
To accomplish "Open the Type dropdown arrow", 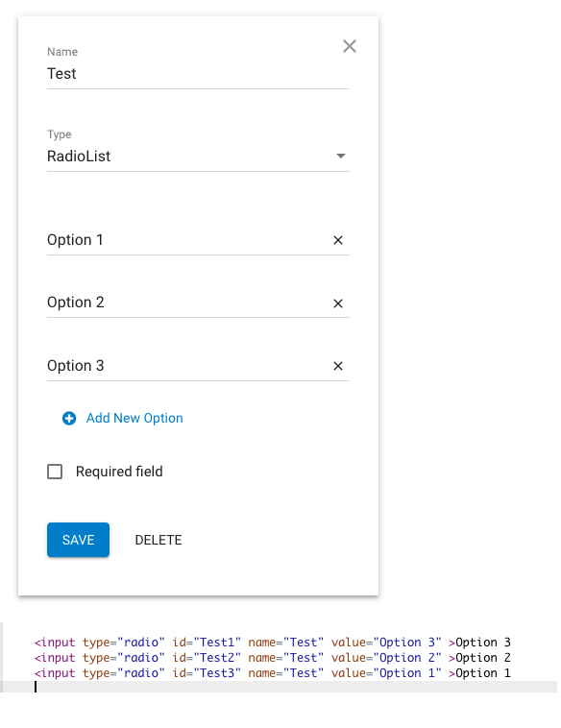I will (341, 156).
